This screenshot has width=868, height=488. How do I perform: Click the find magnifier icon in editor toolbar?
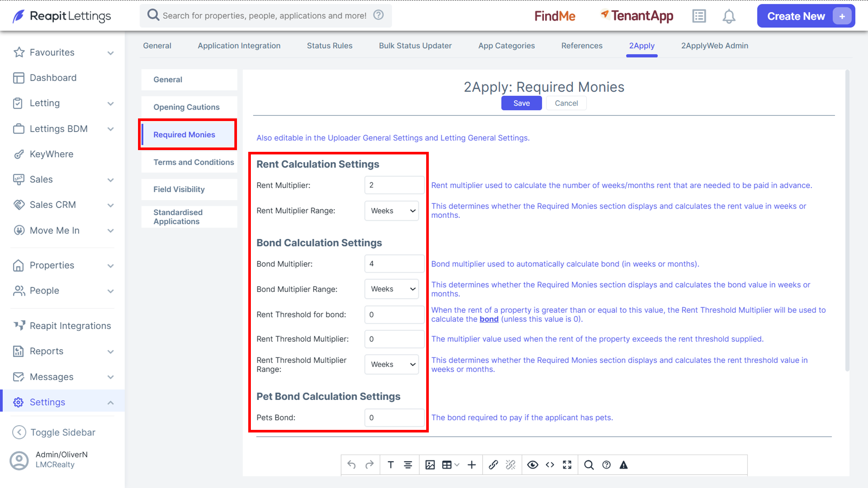coord(589,465)
